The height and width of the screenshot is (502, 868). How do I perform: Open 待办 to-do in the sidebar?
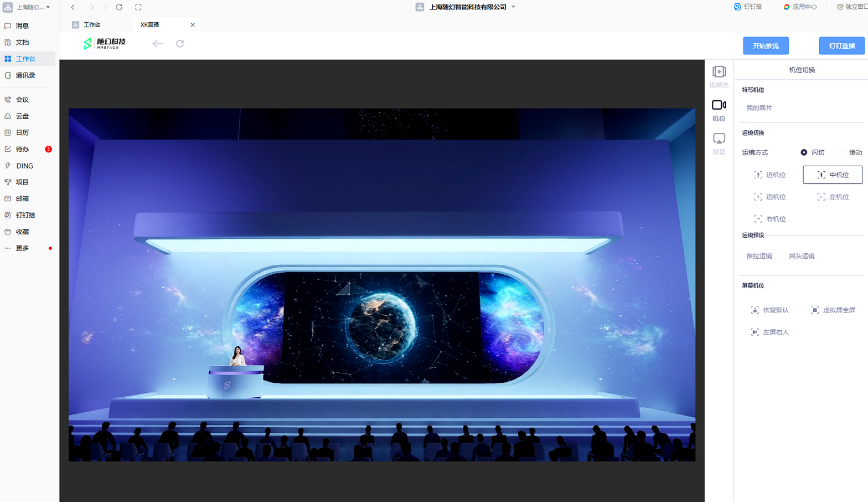pos(22,149)
